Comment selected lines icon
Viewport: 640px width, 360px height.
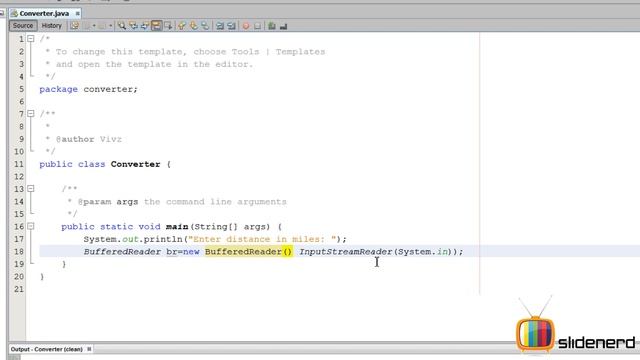[272, 26]
